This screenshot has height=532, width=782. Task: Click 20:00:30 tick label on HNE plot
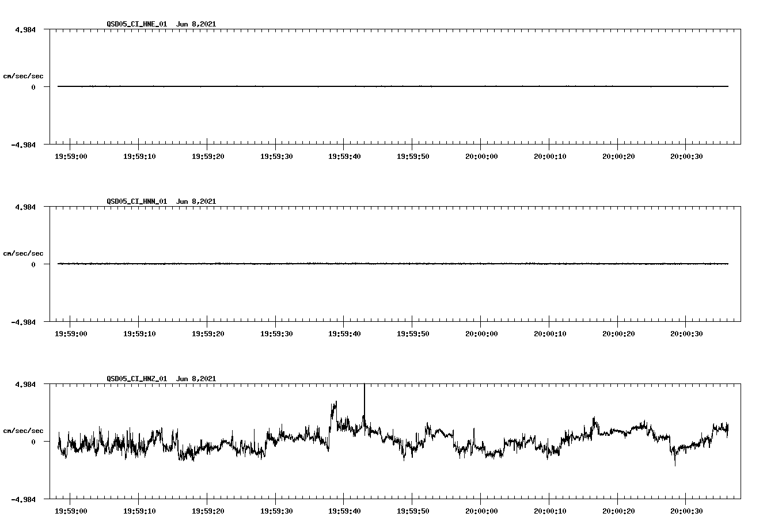(x=686, y=157)
